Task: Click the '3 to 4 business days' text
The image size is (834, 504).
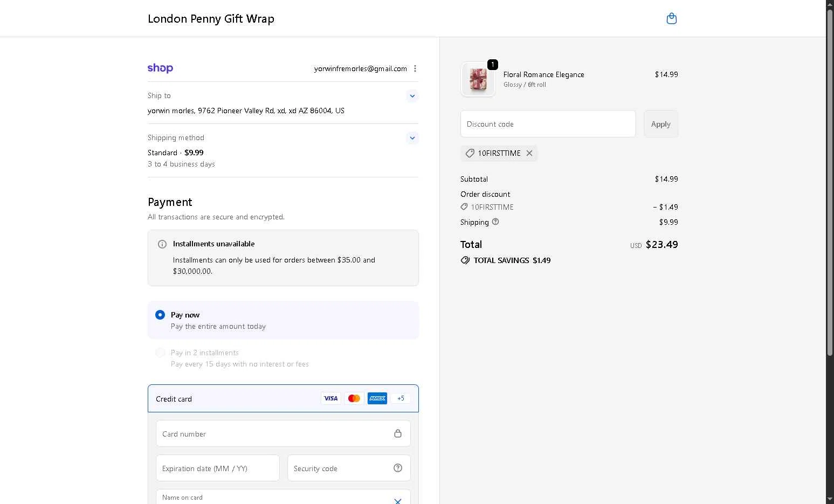Action: tap(181, 164)
